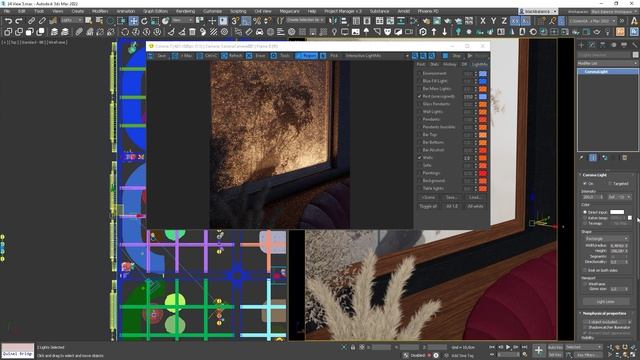
Task: Select the Link objects tool
Action: [x=31, y=20]
